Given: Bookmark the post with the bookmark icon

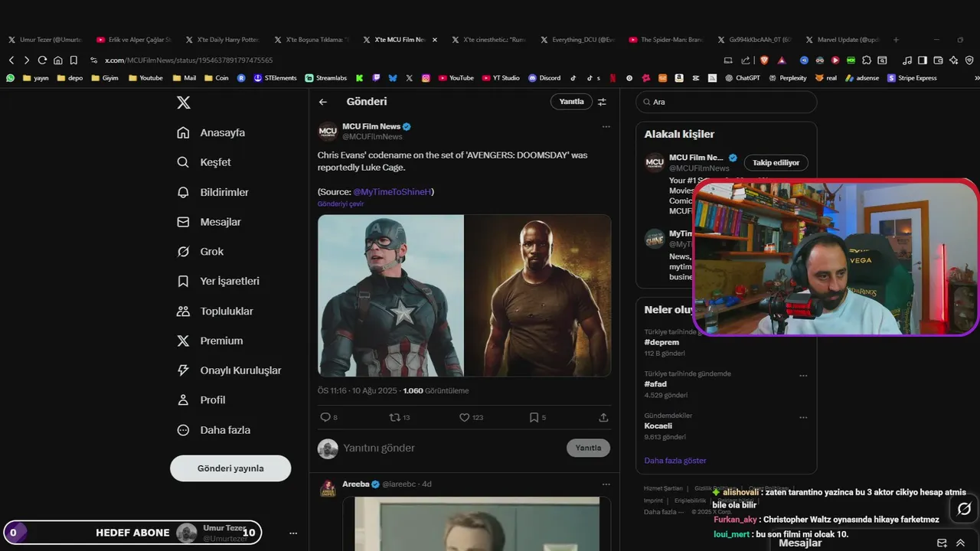Looking at the screenshot, I should 534,417.
